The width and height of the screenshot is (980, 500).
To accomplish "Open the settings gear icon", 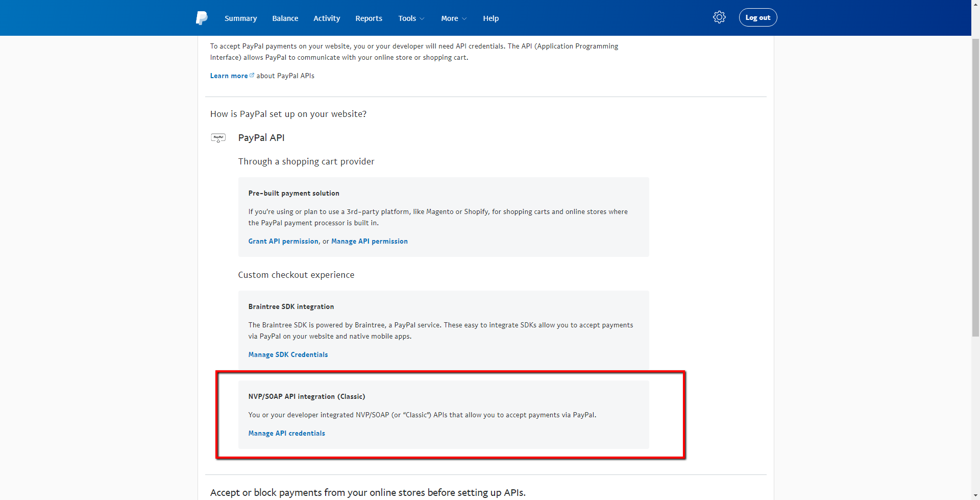I will click(x=719, y=17).
